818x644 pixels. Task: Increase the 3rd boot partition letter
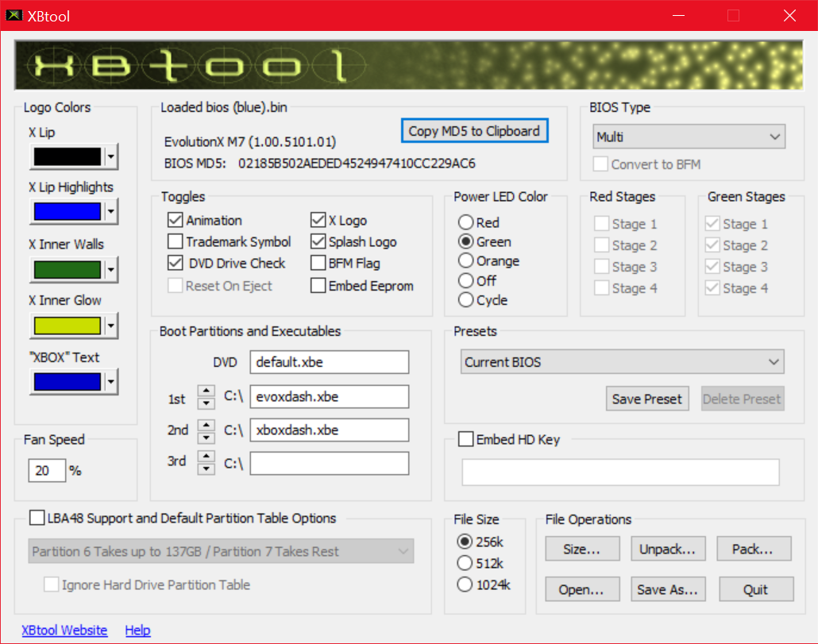tap(206, 457)
